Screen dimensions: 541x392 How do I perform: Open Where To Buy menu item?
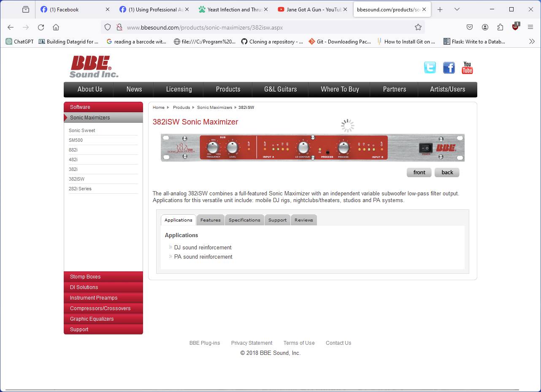[340, 89]
